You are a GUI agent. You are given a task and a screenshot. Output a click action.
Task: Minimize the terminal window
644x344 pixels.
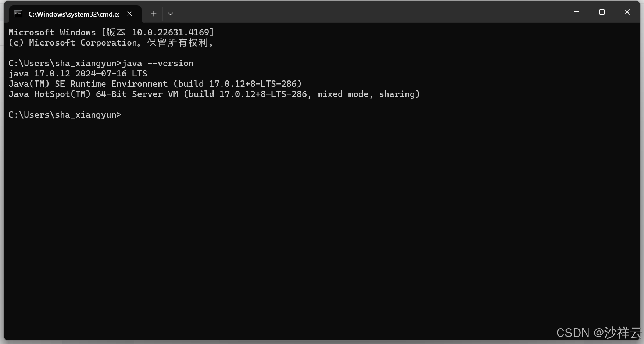576,12
